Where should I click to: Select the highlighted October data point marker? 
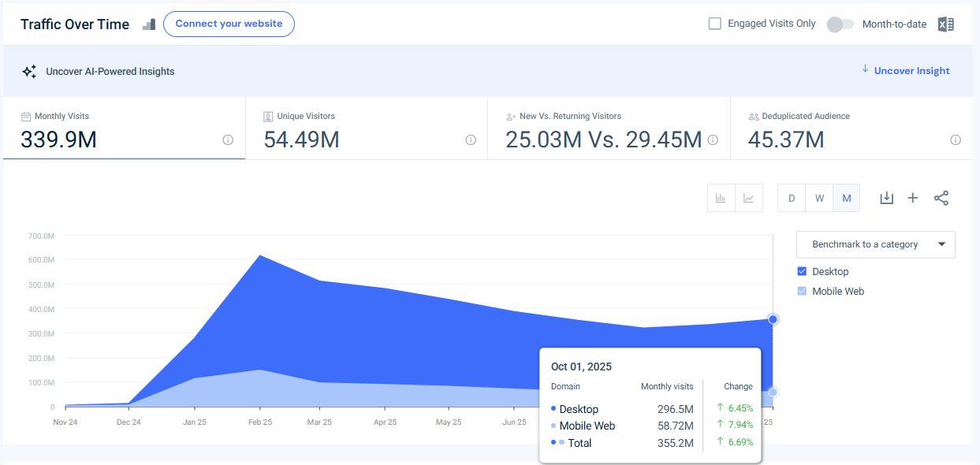773,319
